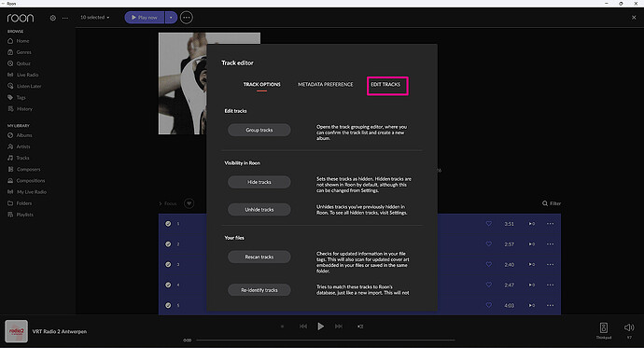Open Tracks in My Library
This screenshot has height=348, width=644.
pos(19,158)
